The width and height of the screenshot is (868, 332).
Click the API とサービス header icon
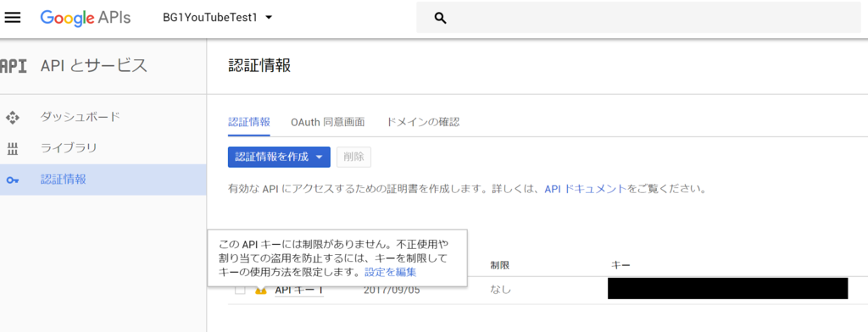coord(14,66)
